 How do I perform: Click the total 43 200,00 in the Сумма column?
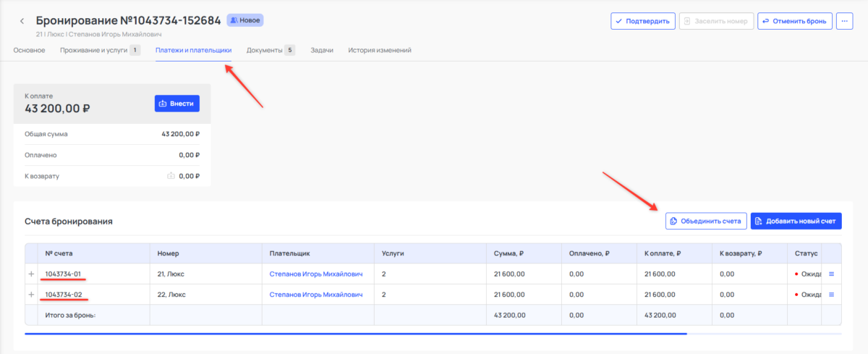510,315
